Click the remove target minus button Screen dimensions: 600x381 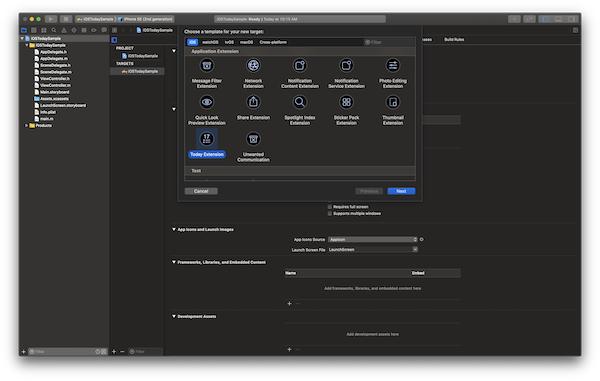click(122, 351)
